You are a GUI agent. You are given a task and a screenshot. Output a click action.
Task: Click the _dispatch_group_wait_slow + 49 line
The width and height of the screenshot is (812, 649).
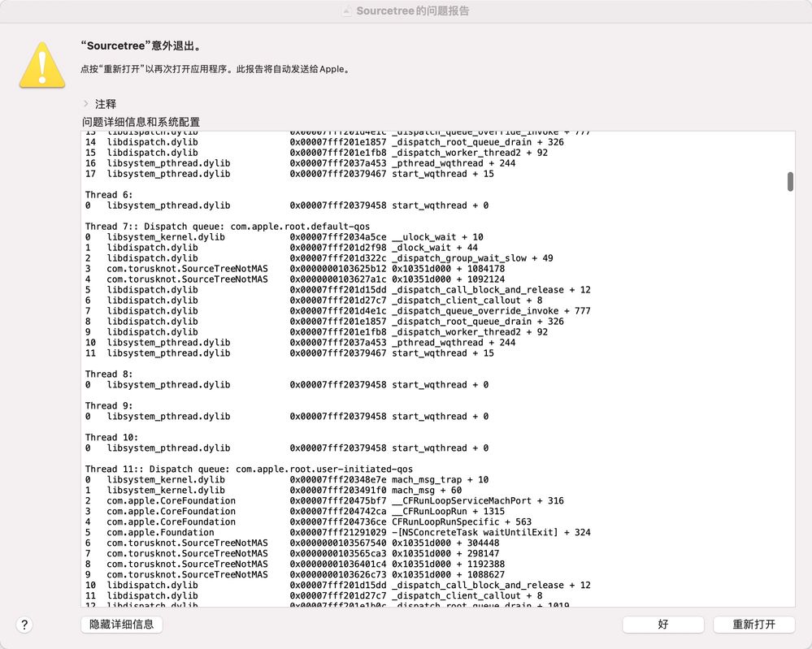(x=319, y=257)
